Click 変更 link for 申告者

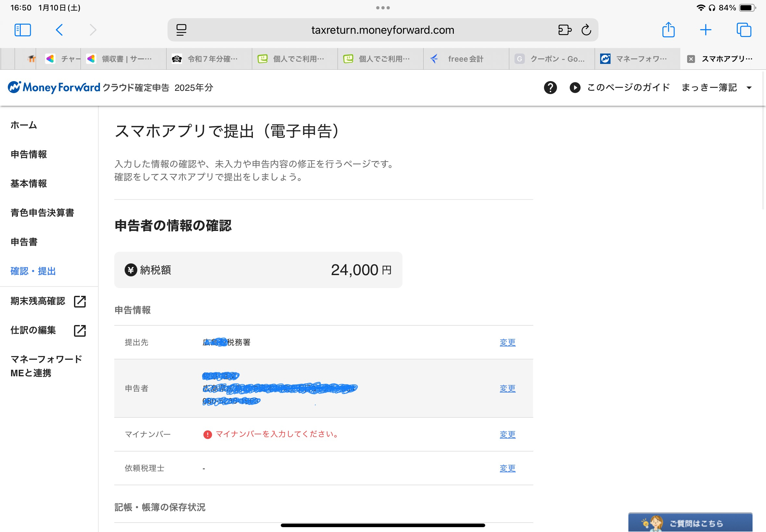[x=508, y=388]
